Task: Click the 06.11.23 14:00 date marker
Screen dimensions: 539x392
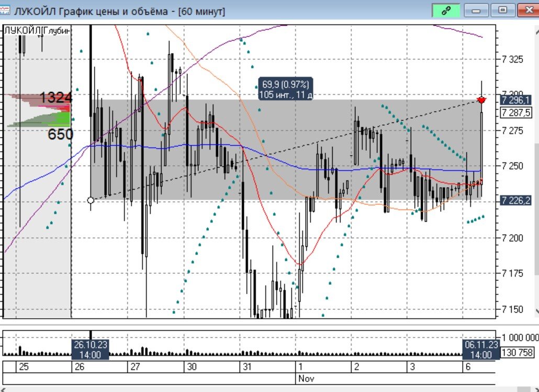Action: click(480, 350)
